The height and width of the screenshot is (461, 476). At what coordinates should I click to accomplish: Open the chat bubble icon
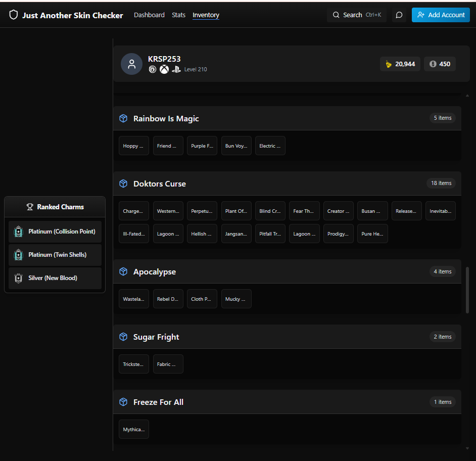click(x=399, y=15)
